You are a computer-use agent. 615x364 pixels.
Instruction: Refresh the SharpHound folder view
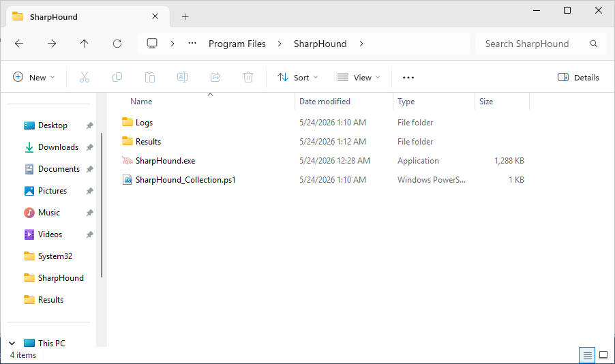117,44
